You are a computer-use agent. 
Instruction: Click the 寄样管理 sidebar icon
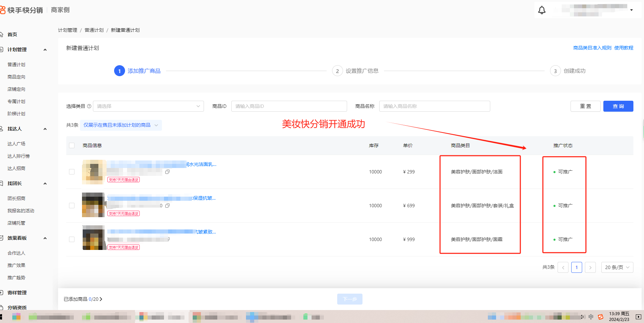(1, 293)
